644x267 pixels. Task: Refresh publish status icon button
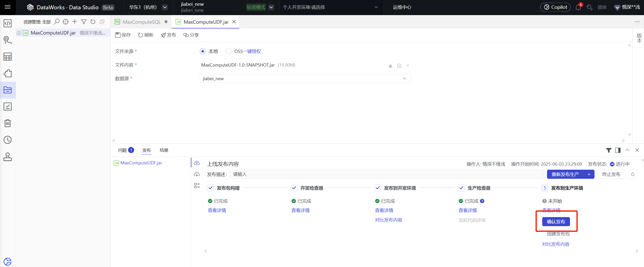(633, 174)
